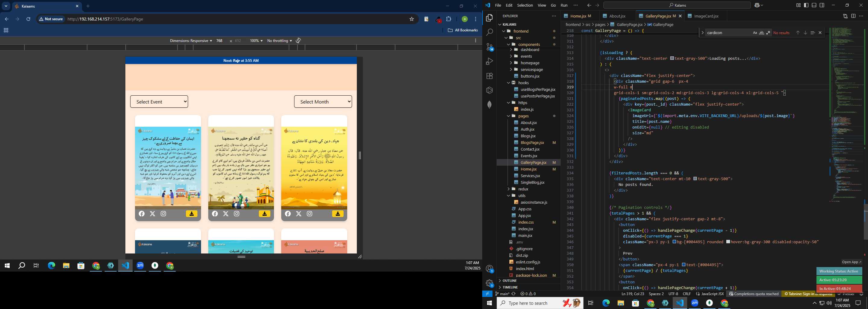Toggle replace expander in find widget
Viewport: 868px width, 309px height.
(x=702, y=33)
